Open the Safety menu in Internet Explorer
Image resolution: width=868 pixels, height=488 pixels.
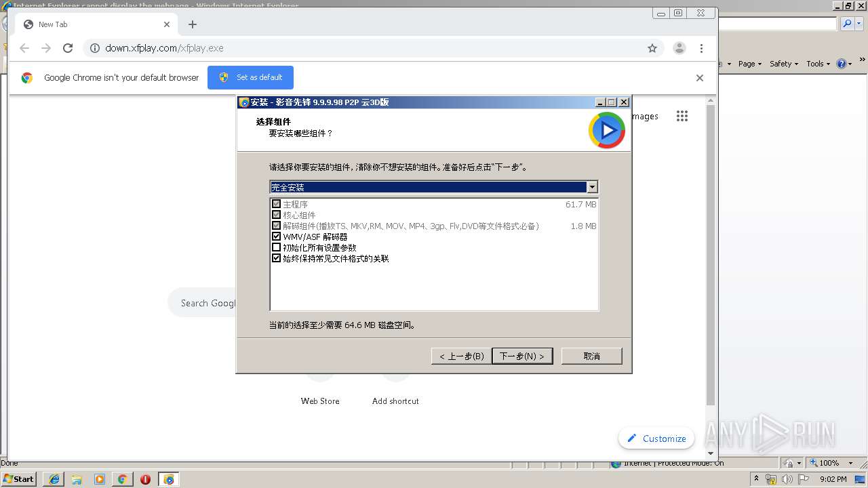click(784, 64)
